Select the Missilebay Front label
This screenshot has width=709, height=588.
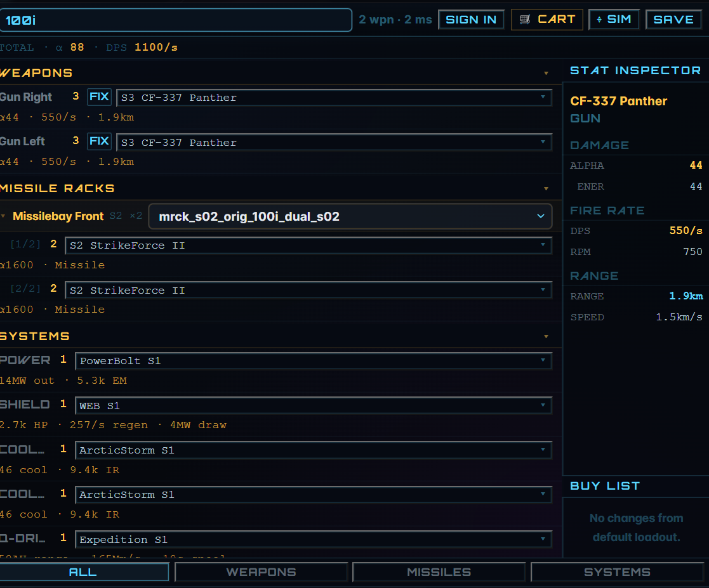coord(58,216)
